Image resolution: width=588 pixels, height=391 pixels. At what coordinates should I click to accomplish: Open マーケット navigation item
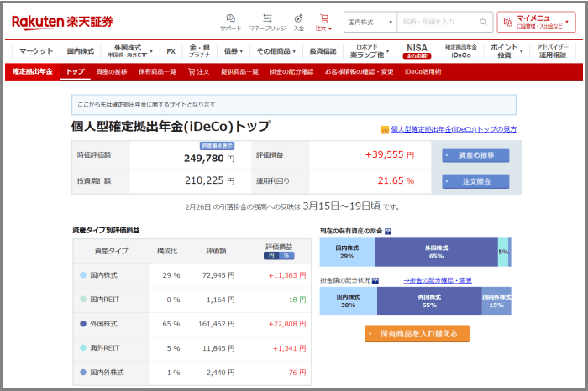(x=36, y=51)
